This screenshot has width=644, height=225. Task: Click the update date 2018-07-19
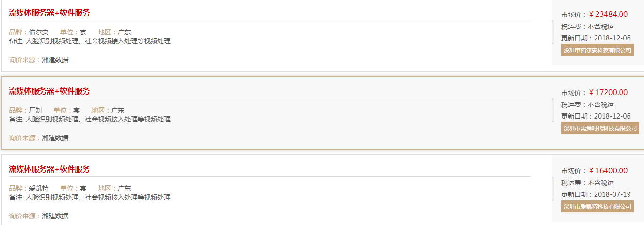612,194
